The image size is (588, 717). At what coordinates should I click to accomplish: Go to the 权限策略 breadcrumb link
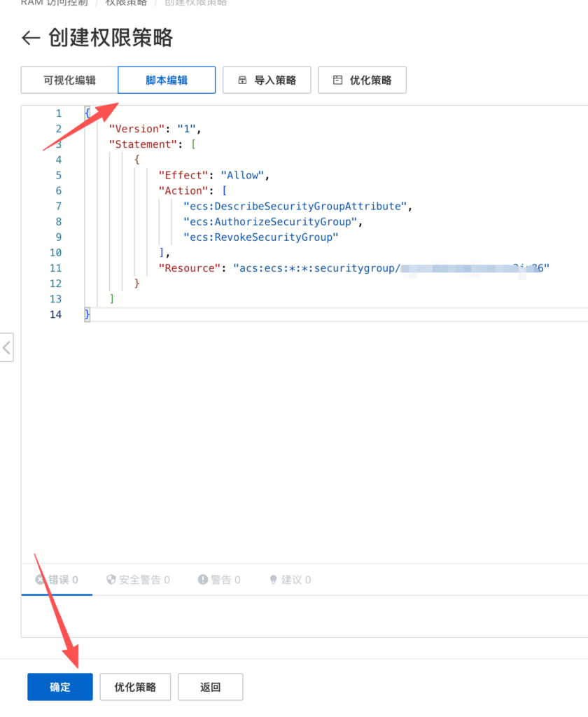126,2
